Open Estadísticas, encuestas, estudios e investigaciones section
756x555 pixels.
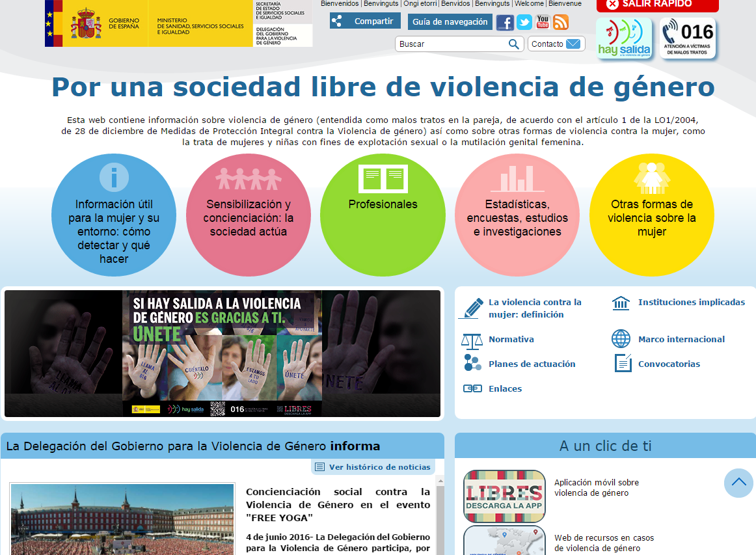[517, 215]
